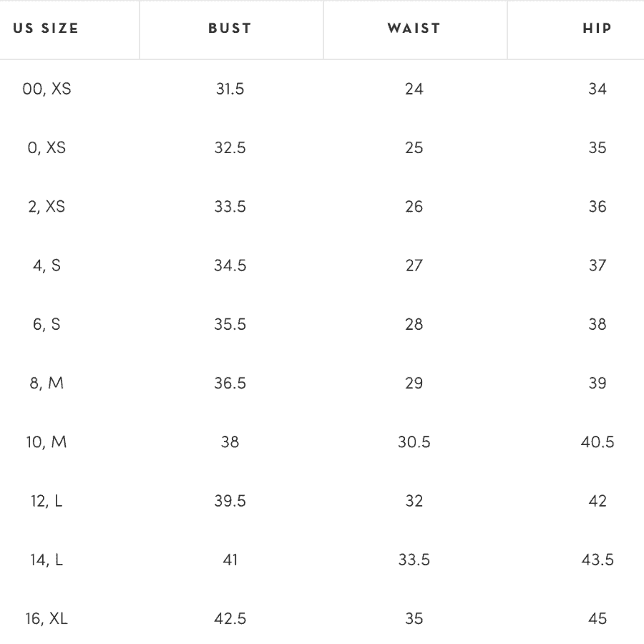This screenshot has width=644, height=644.
Task: Select the 14, L size cell
Action: [47, 560]
